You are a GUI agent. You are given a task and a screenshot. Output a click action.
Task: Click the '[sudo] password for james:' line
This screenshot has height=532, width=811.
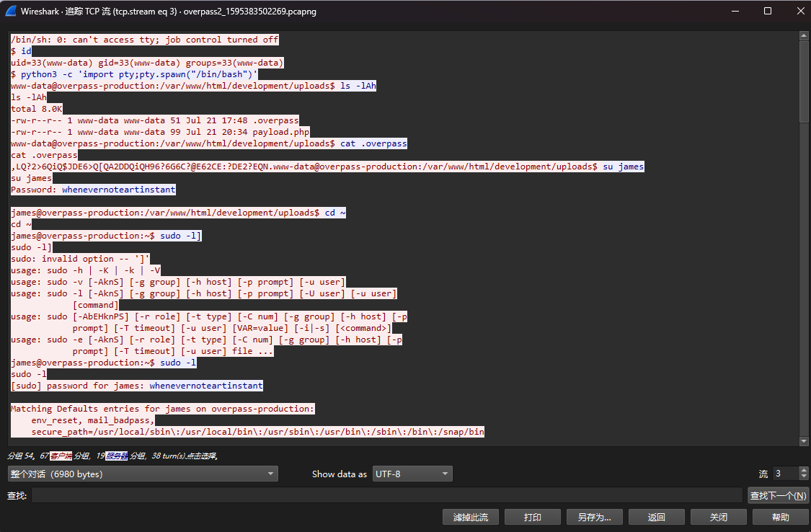pos(79,386)
